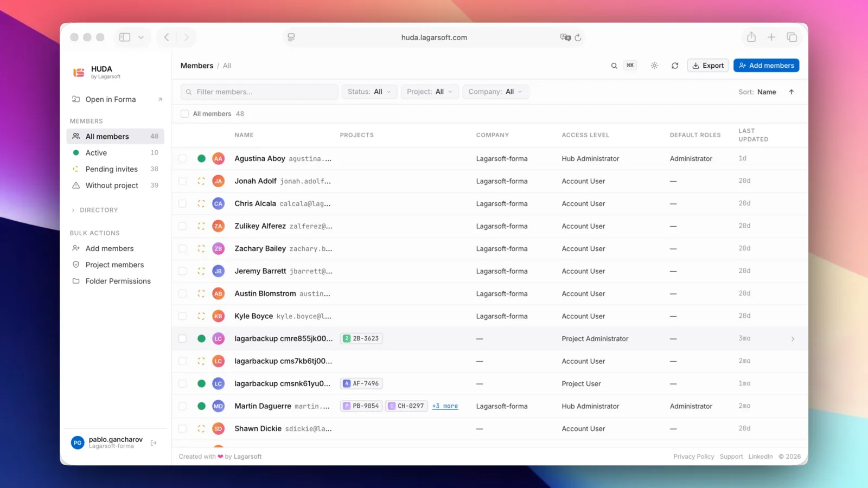868x488 pixels.
Task: Select Zulikey Alferez row checkbox
Action: (x=183, y=226)
